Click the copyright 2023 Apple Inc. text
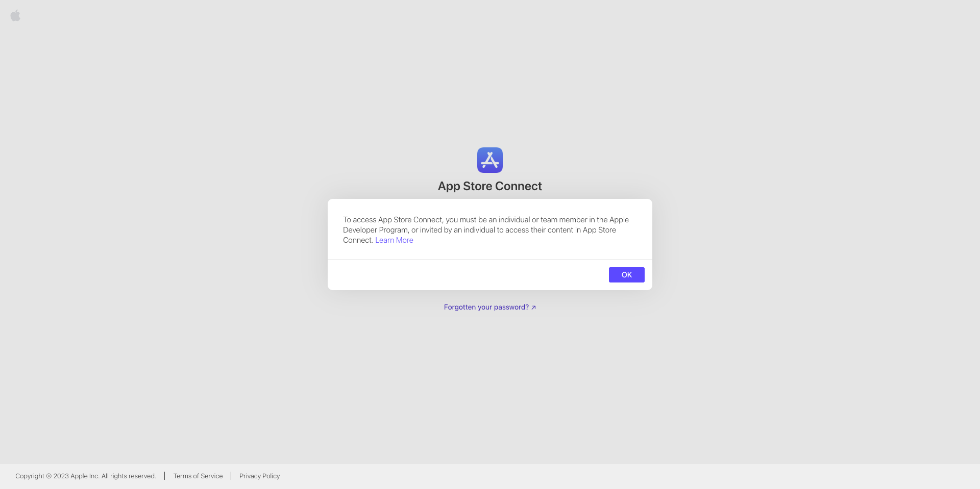Image resolution: width=980 pixels, height=489 pixels. tap(86, 476)
